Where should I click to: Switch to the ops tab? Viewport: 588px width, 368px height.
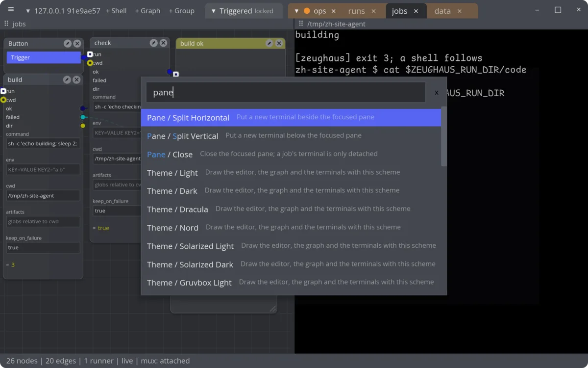tap(320, 11)
